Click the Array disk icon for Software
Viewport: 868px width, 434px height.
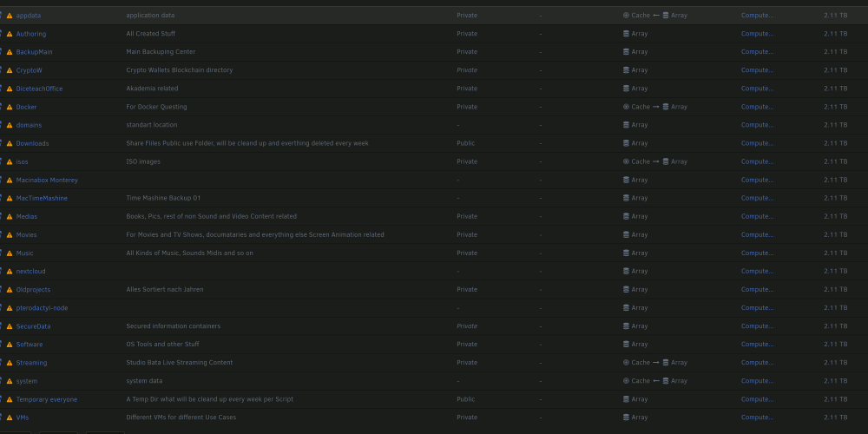tap(626, 345)
